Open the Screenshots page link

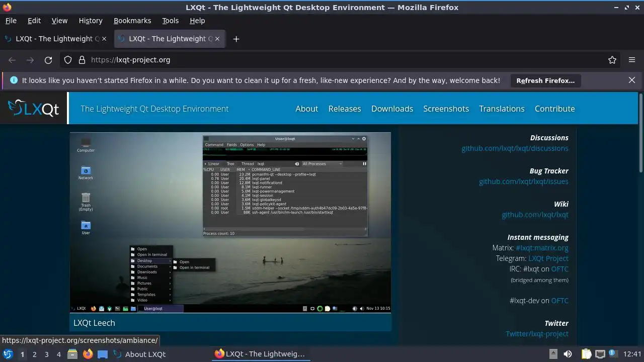point(446,109)
